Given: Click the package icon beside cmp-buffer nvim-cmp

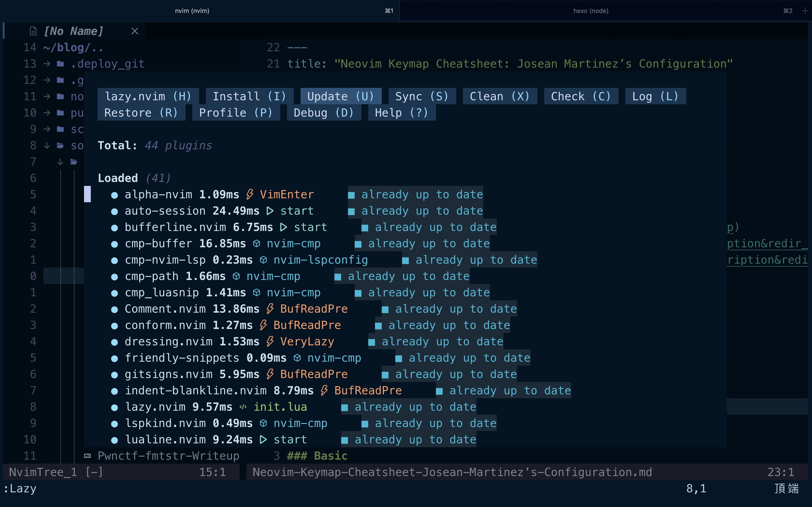Looking at the screenshot, I should point(257,243).
